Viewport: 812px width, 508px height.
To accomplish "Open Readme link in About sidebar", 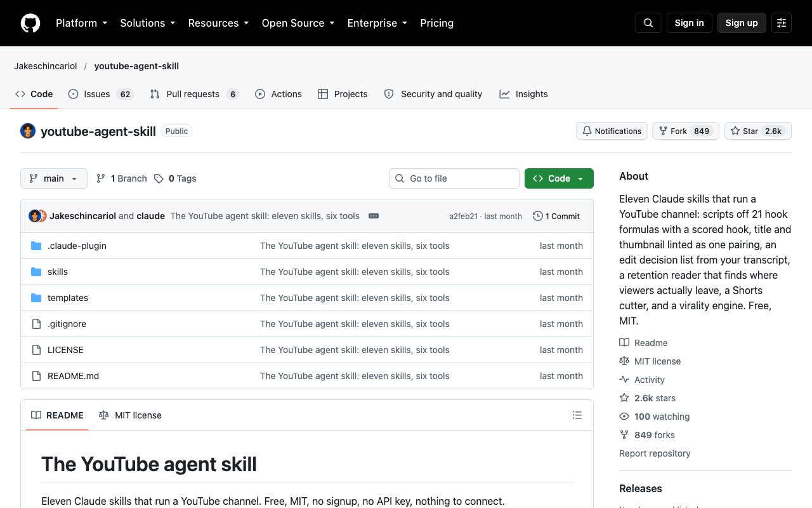I will 643,343.
